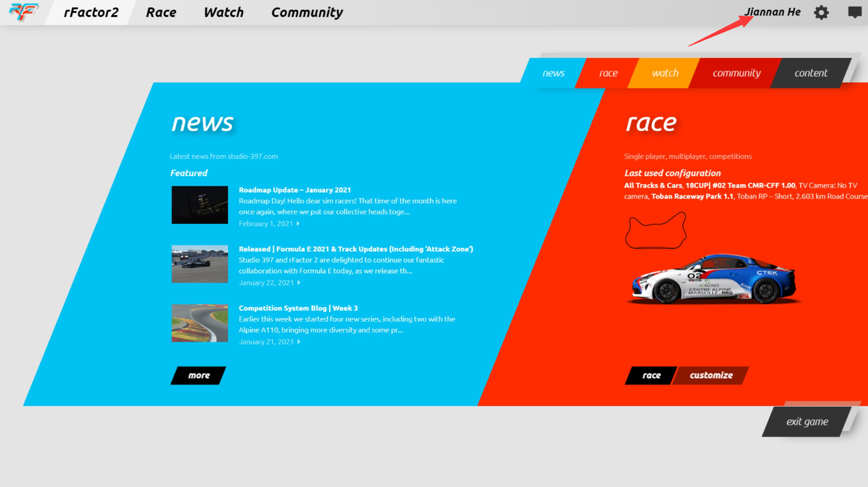
Task: Switch to the news tab
Action: pos(553,73)
